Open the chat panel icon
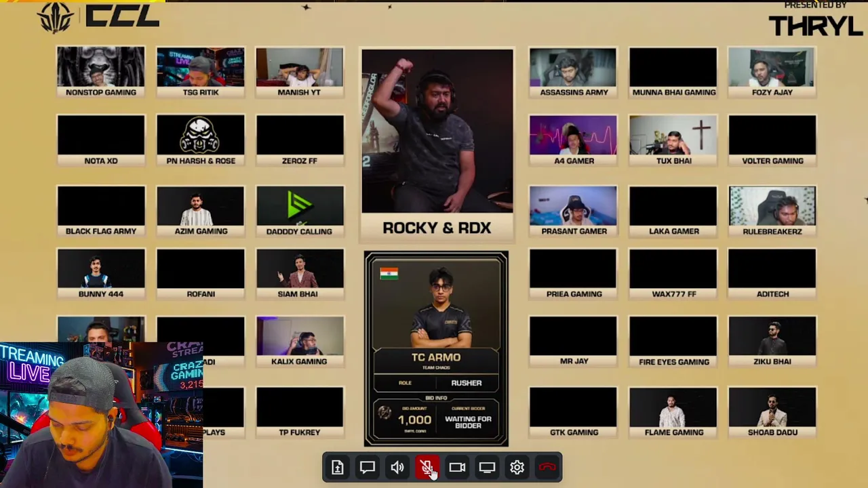 pyautogui.click(x=367, y=467)
